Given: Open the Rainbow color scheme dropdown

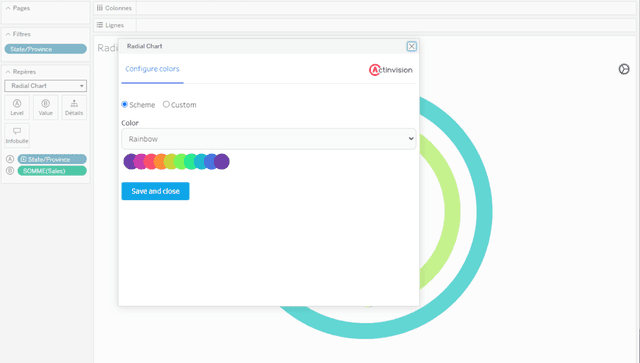Looking at the screenshot, I should coord(269,139).
